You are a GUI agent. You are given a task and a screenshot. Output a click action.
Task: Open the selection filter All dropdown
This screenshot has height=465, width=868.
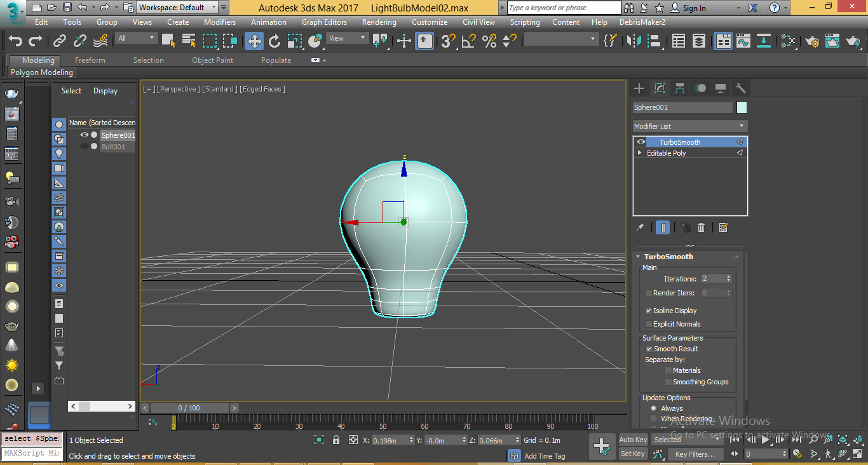coord(137,38)
